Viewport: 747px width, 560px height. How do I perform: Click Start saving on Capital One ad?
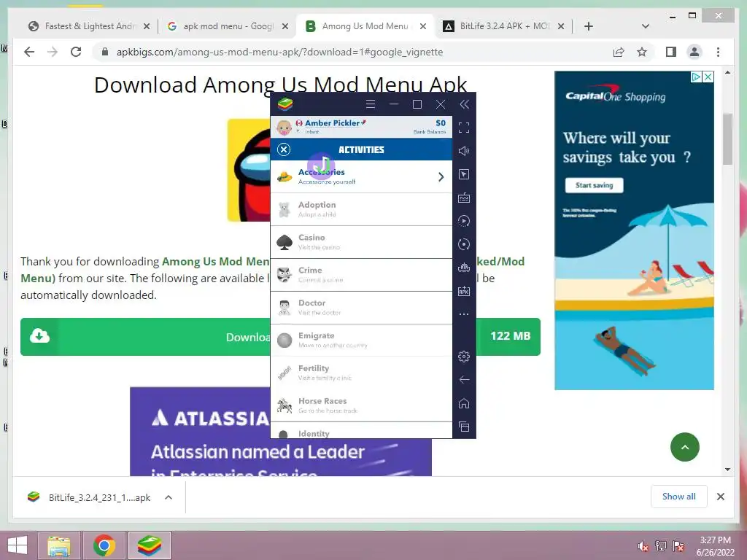click(594, 185)
